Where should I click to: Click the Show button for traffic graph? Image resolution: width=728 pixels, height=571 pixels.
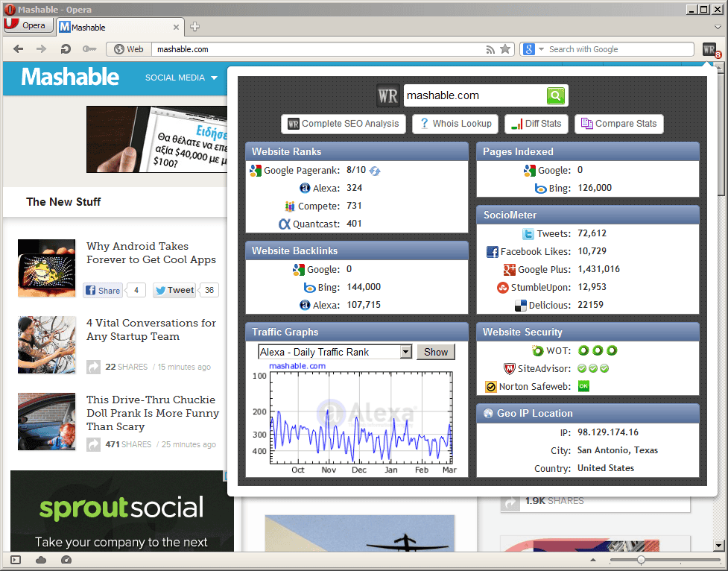click(x=435, y=352)
